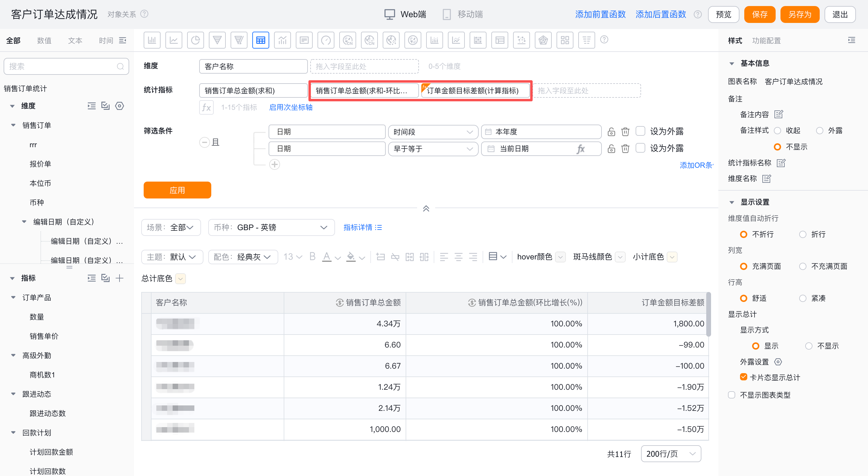
Task: Switch to the 功能配置 tab
Action: click(766, 40)
